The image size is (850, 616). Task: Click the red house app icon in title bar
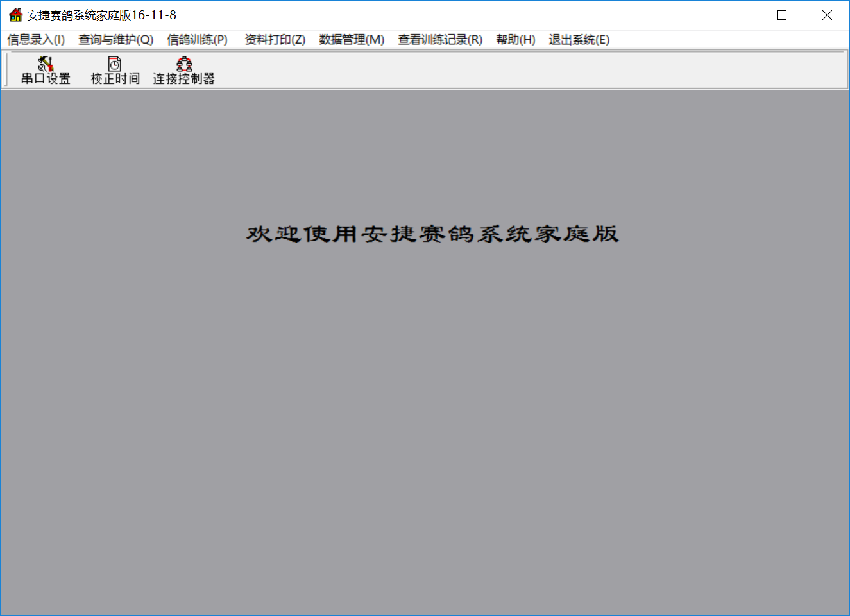point(15,15)
